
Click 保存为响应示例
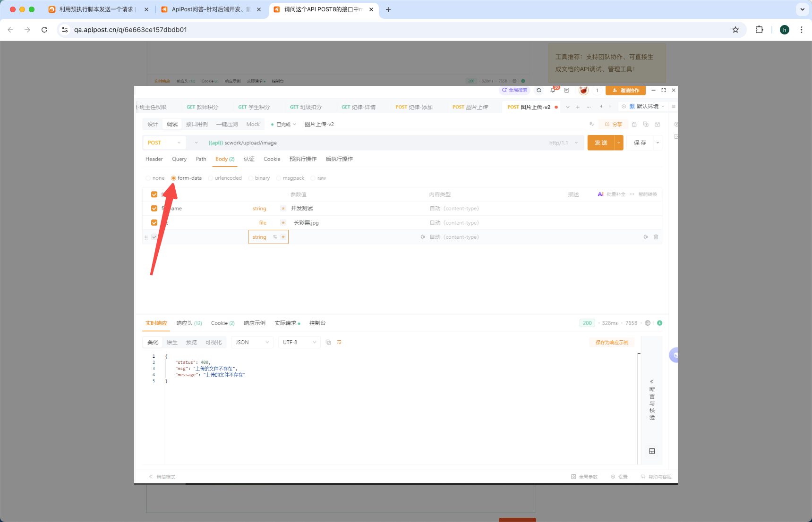click(612, 342)
